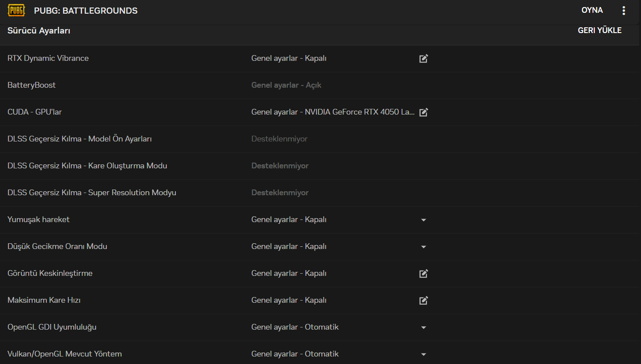Viewport: 641px width, 364px height.
Task: Edit the RTX Dynamic Vibrance setting
Action: 424,59
